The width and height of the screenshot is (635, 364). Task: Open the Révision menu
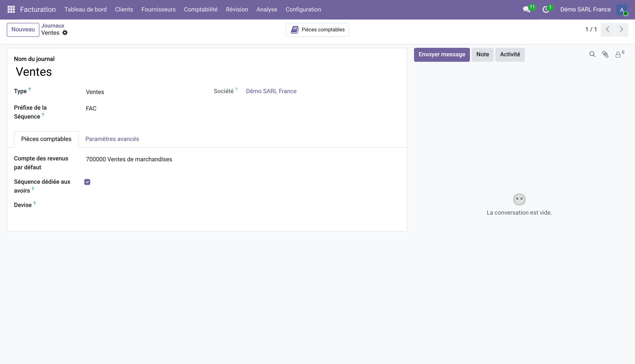pyautogui.click(x=237, y=10)
